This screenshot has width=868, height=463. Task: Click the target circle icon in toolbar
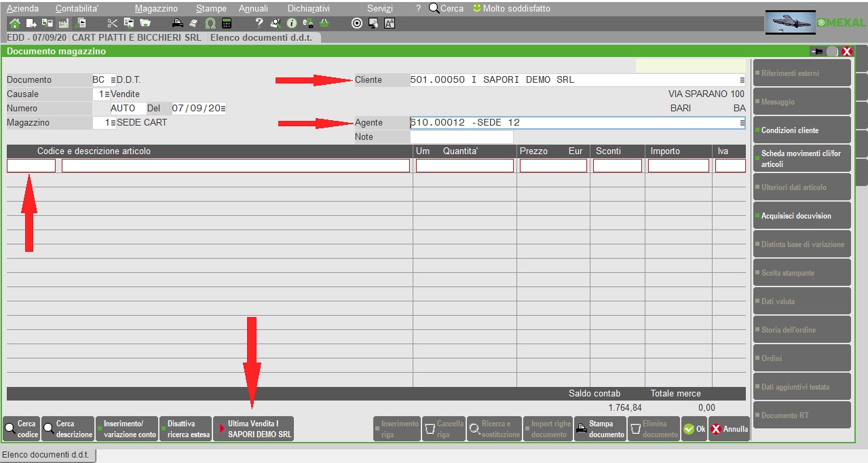click(x=357, y=23)
